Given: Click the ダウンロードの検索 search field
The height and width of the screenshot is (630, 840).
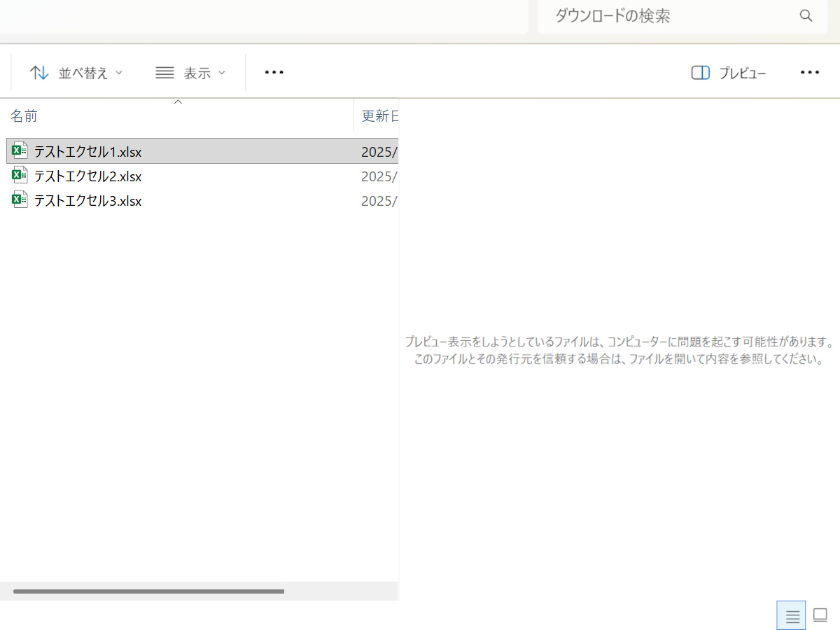Looking at the screenshot, I should 665,16.
